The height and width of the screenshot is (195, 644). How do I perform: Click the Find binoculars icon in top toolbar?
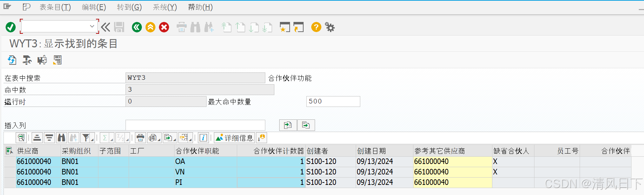[x=195, y=27]
